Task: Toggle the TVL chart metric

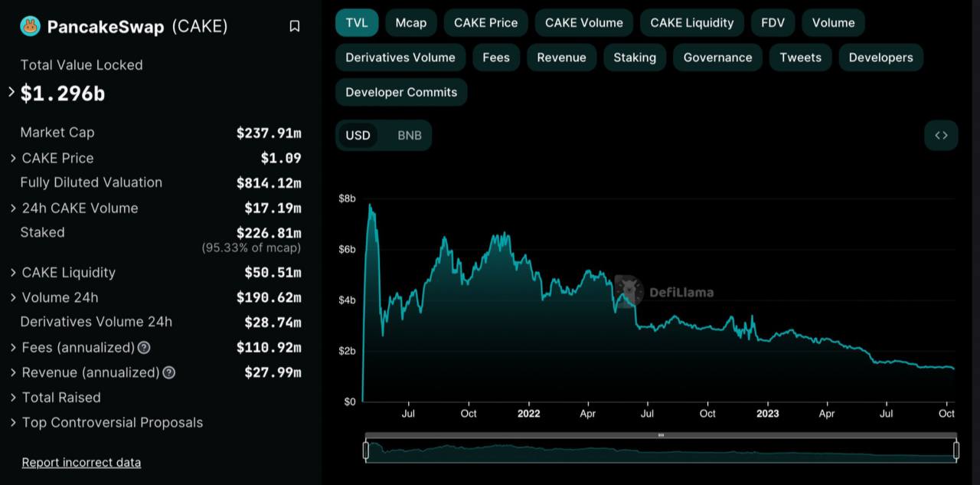Action: (357, 23)
